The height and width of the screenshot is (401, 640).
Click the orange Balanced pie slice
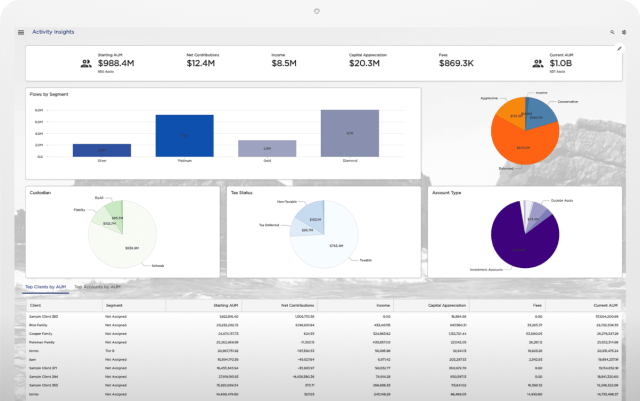524,145
